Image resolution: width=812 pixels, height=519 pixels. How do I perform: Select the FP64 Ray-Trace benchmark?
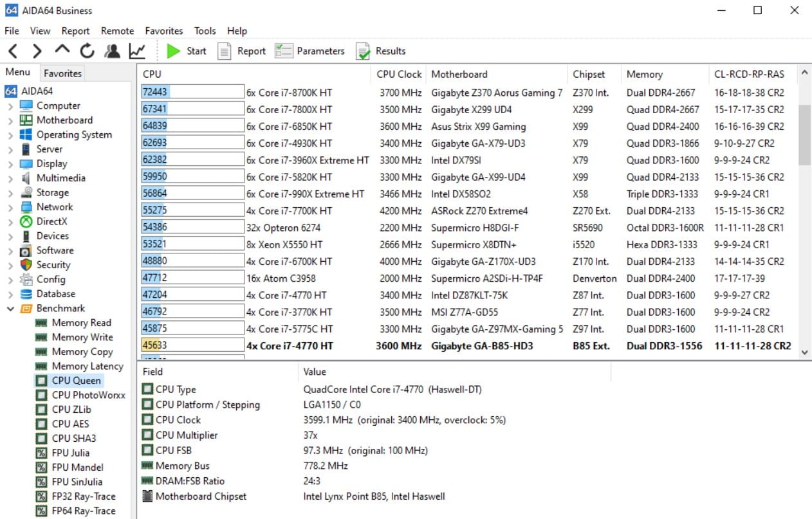click(84, 511)
